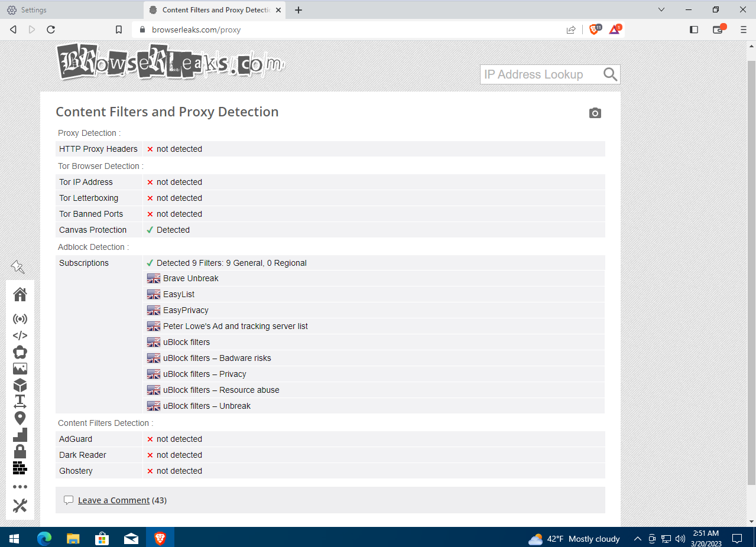Click the Detected 9 Filters summary text
This screenshot has height=547, width=756.
click(x=232, y=263)
